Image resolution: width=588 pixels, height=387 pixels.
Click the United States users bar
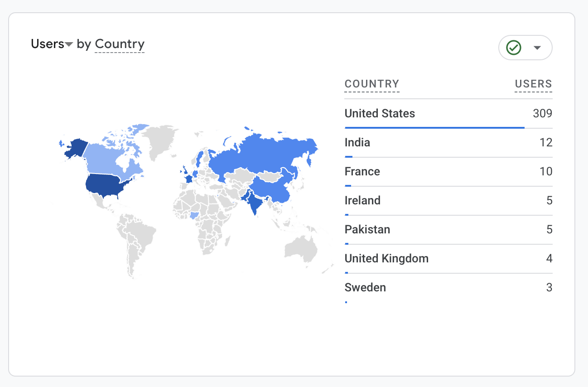click(x=434, y=128)
